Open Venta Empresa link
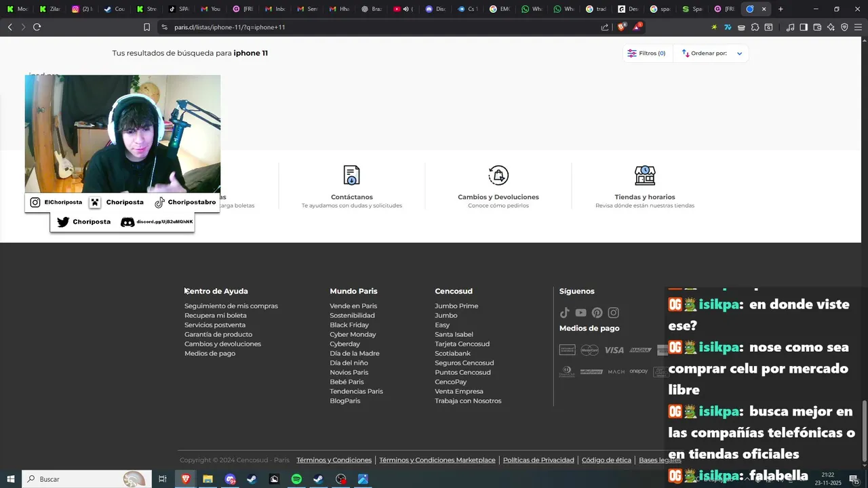 459,391
